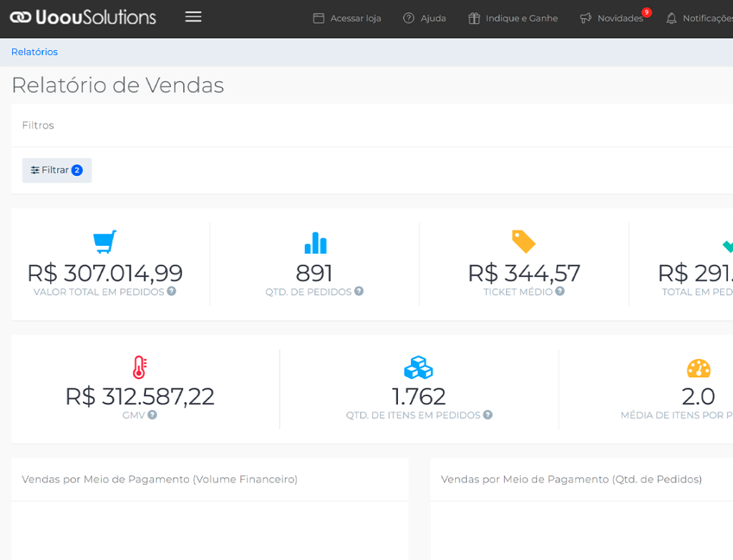Viewport: 733px width, 560px height.
Task: Expand the Filtrar filter options
Action: (x=57, y=170)
